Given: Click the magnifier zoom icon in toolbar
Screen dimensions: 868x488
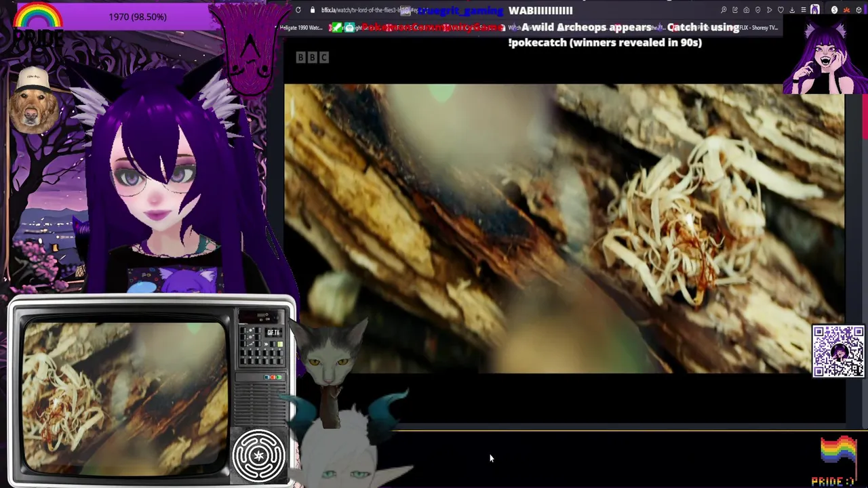Looking at the screenshot, I should [x=724, y=10].
